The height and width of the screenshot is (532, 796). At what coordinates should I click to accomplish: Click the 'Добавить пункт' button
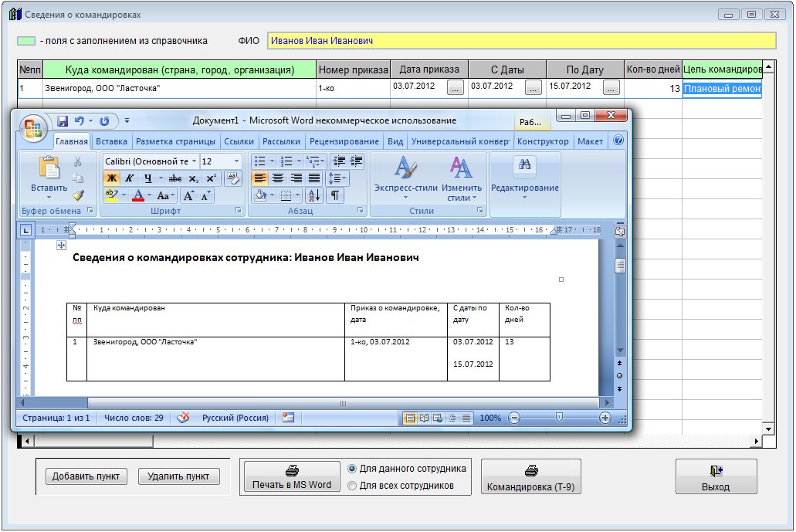(x=86, y=476)
